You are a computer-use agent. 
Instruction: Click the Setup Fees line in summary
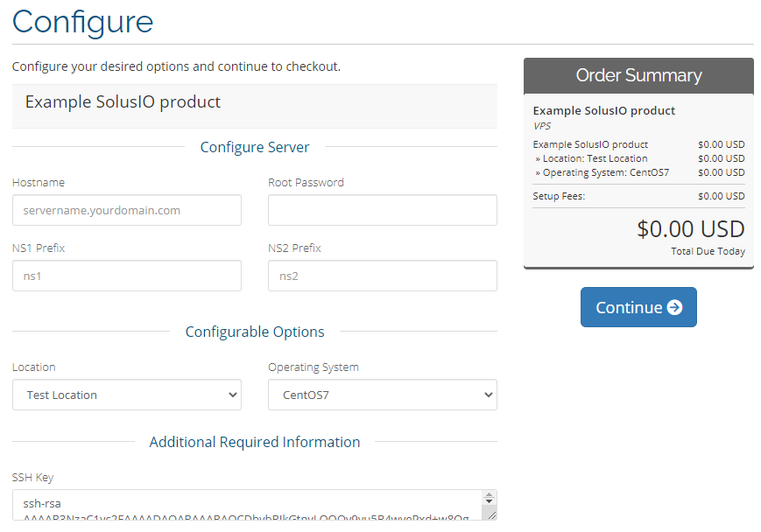(x=559, y=196)
